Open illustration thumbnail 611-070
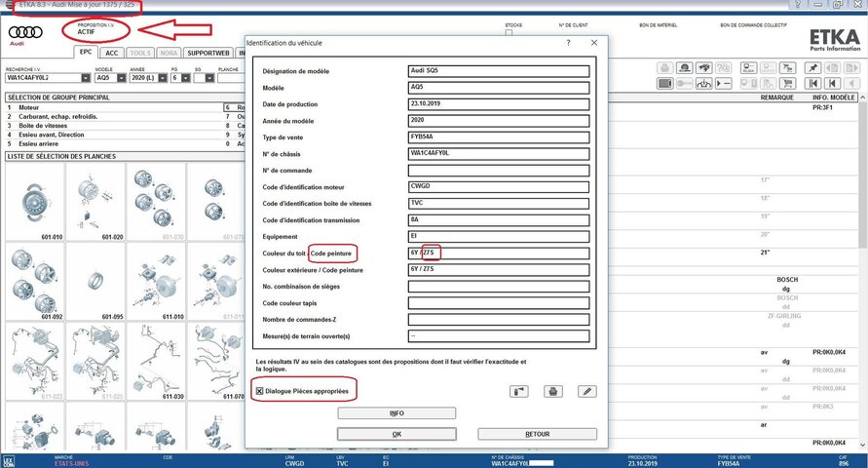 point(217,362)
